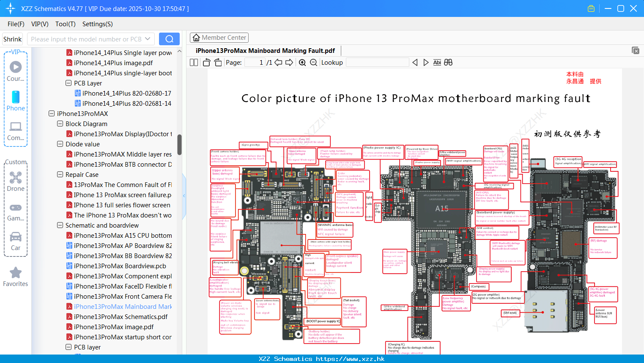Image resolution: width=644 pixels, height=363 pixels.
Task: Click the Lookup text field
Action: [378, 62]
